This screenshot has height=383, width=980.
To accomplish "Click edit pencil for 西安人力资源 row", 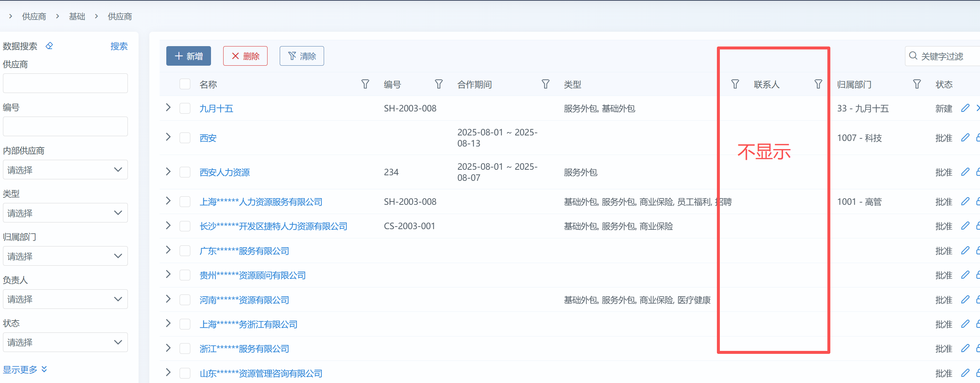I will 965,172.
